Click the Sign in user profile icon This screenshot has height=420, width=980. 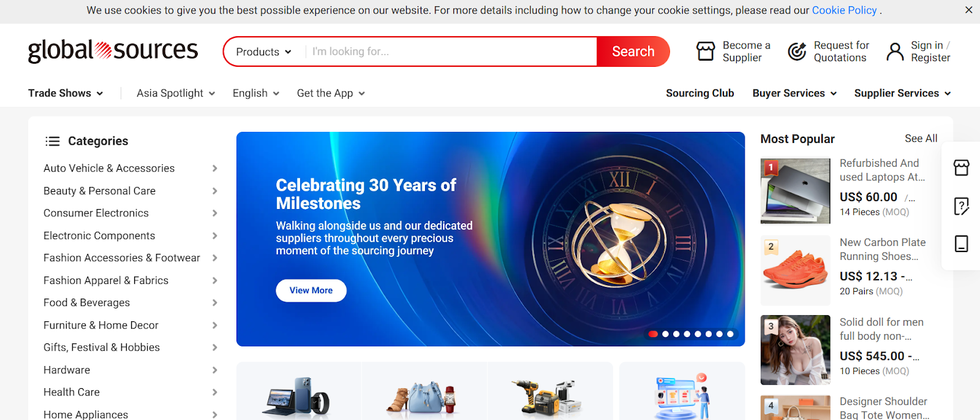coord(895,52)
